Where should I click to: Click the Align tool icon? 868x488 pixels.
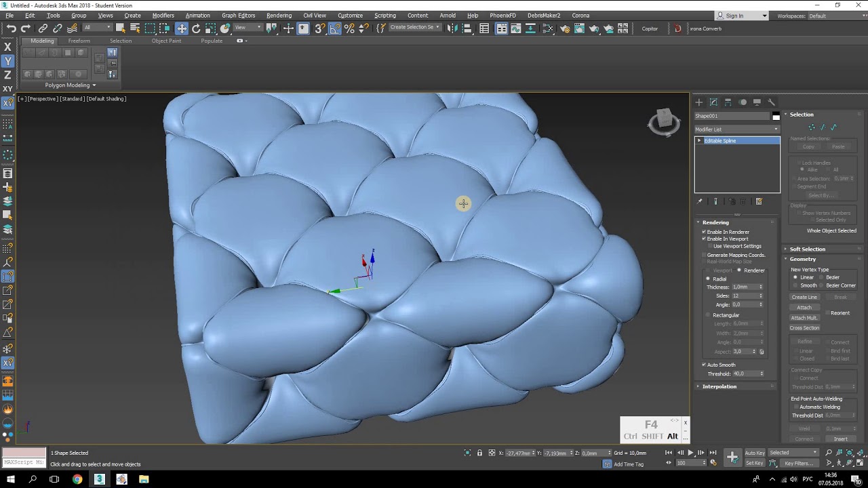click(x=467, y=28)
